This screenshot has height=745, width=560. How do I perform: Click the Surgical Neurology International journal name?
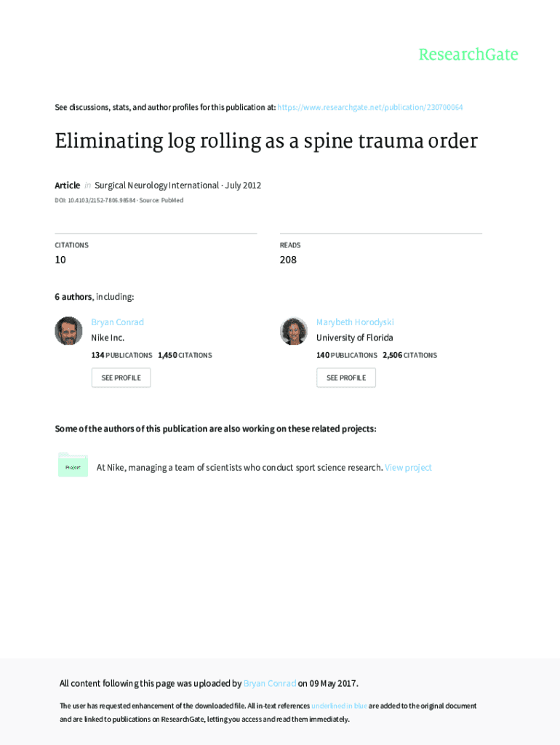pyautogui.click(x=156, y=186)
